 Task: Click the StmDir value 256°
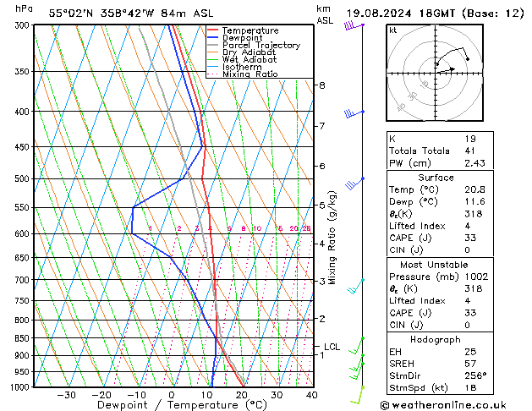[x=475, y=375]
